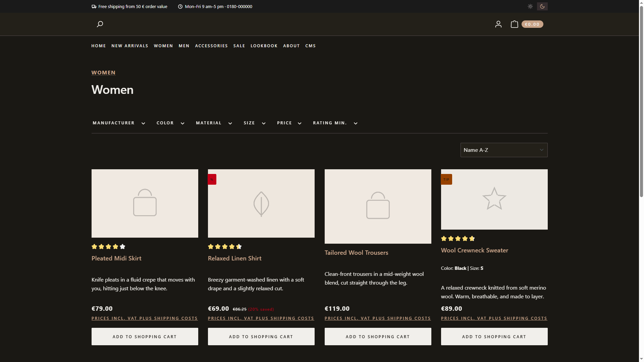Open the Tailored Wool Trousers product title

tap(356, 253)
